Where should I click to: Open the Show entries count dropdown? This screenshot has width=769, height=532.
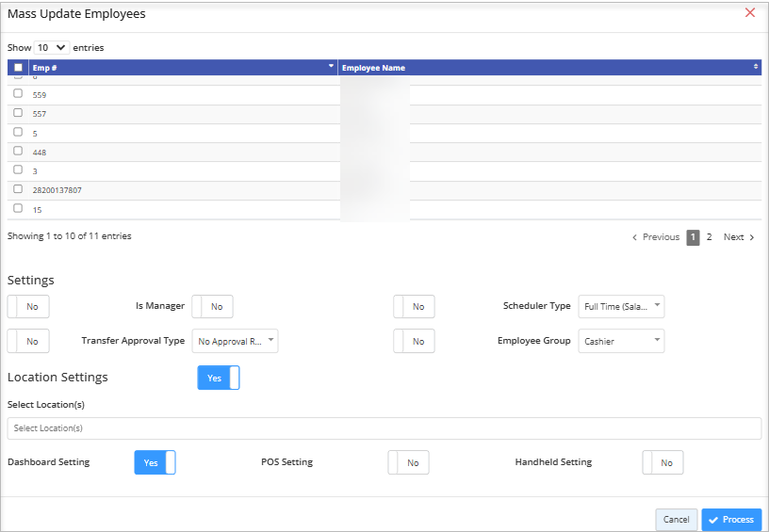point(52,47)
